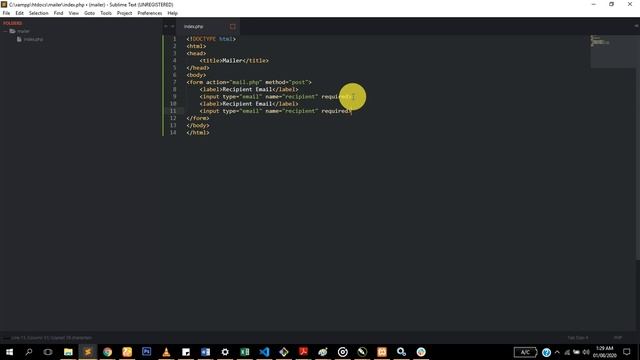This screenshot has width=640, height=360.
Task: Click the opening <head> tag
Action: point(196,53)
